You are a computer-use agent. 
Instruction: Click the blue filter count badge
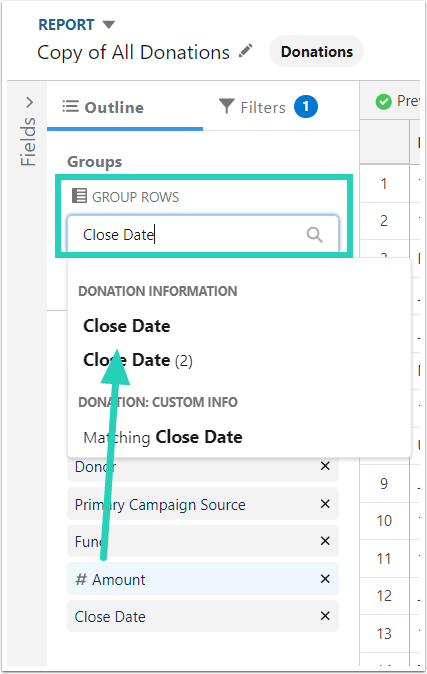tap(306, 107)
